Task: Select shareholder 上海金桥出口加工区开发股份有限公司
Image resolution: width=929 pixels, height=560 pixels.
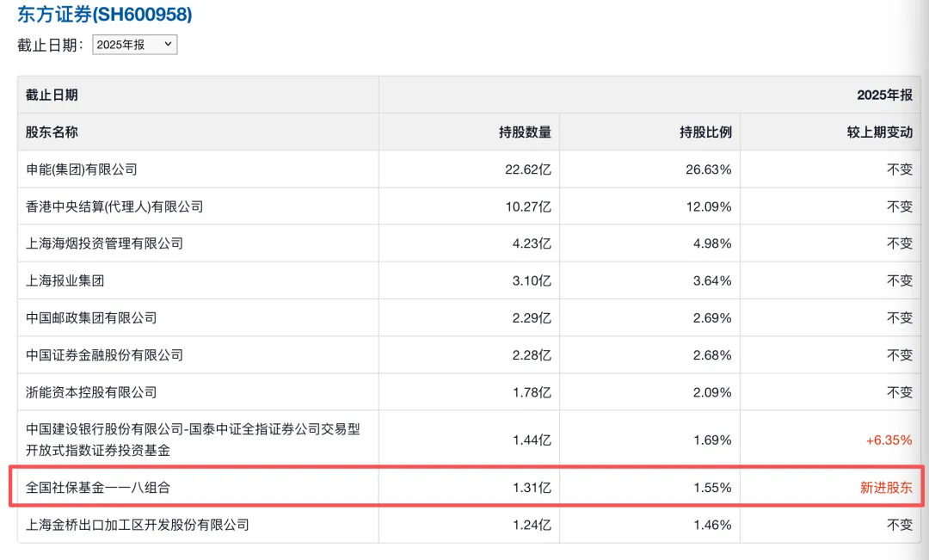Action: coord(138,524)
